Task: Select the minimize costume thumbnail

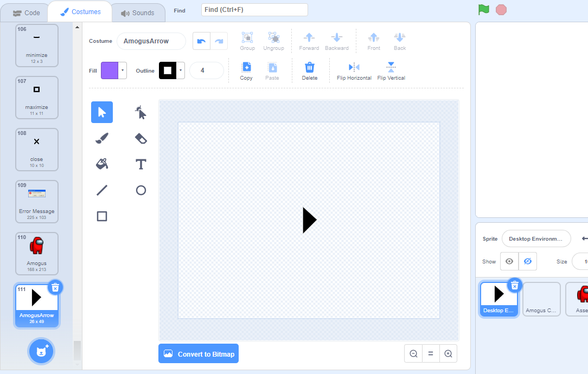Action: pos(37,46)
